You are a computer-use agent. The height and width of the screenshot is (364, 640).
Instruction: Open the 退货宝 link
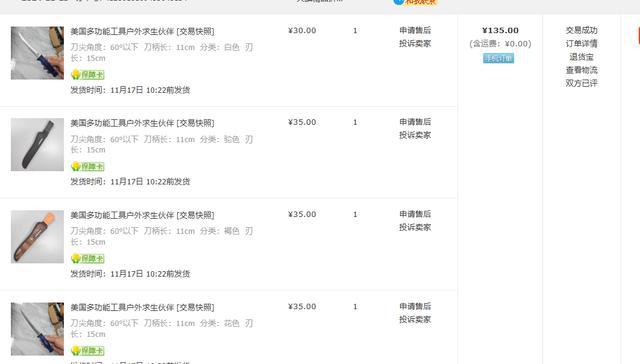coord(581,57)
